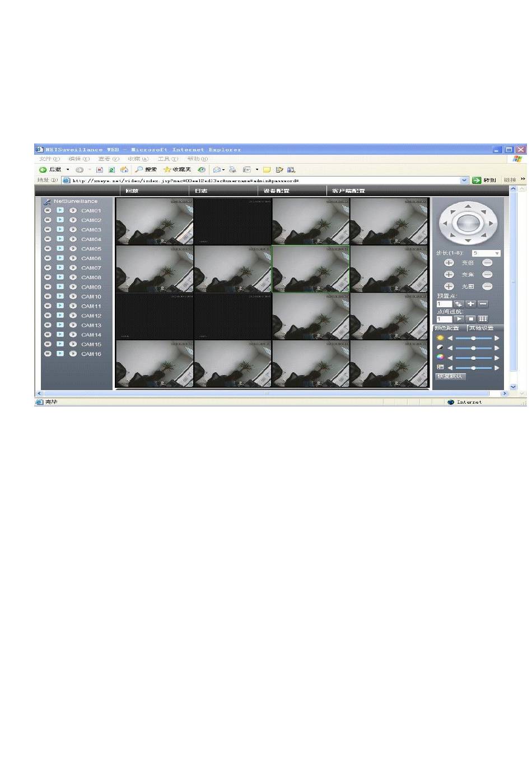
Task: Open iris with 光圈 plus button
Action: tap(449, 286)
